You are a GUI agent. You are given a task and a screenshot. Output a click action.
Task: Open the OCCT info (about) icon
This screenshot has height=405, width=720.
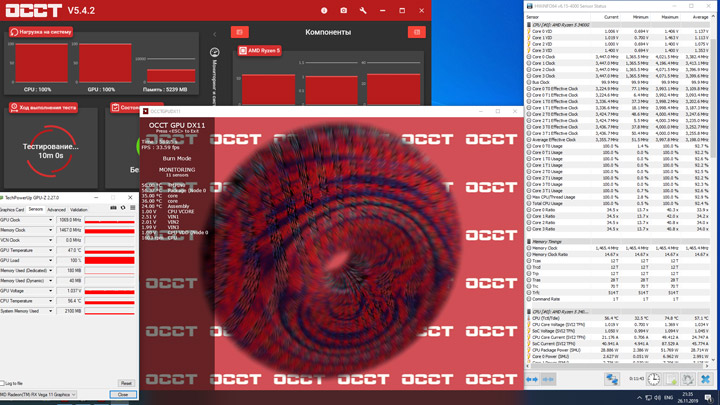click(324, 10)
